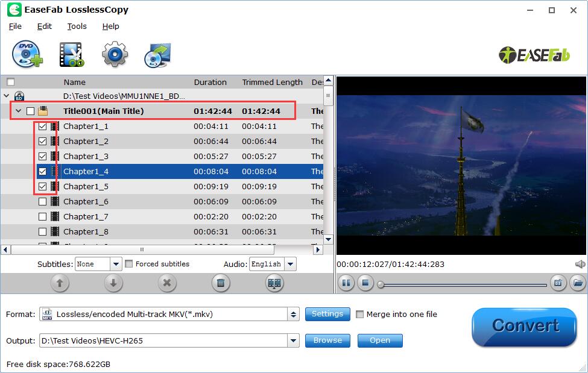Open the video edit clip tool

coord(72,54)
